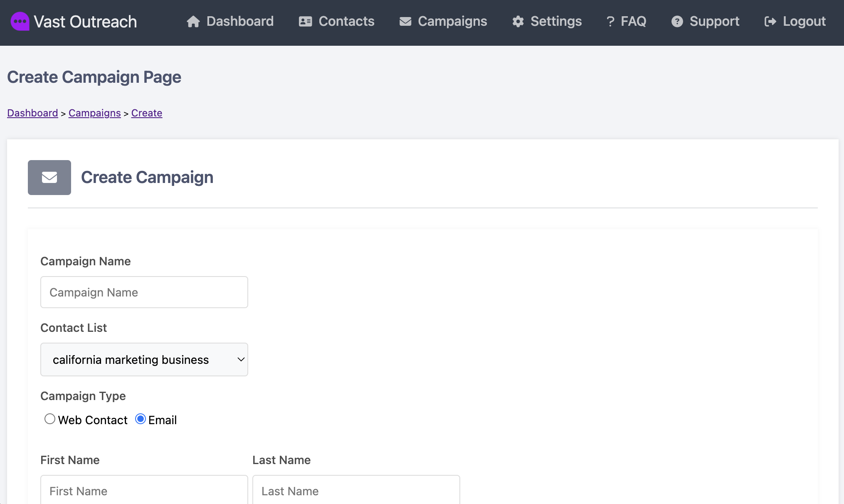Screen dimensions: 844x504
Task: Select the Web Contact radio button
Action: coord(50,419)
